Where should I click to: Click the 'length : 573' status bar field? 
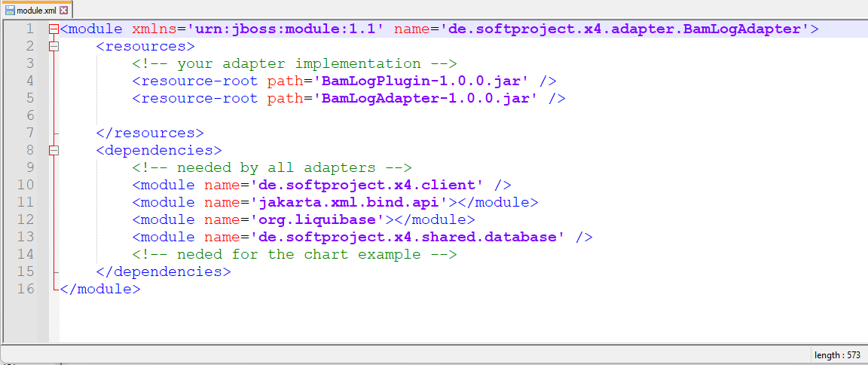pos(837,355)
